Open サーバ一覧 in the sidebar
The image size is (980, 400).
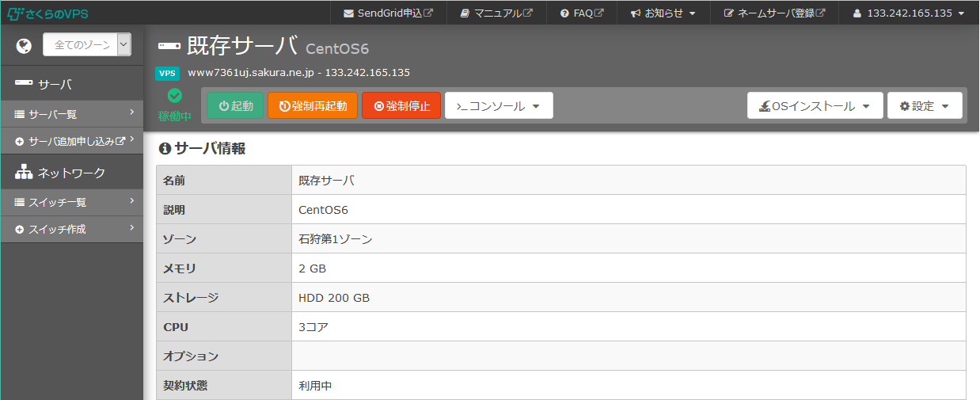point(72,114)
